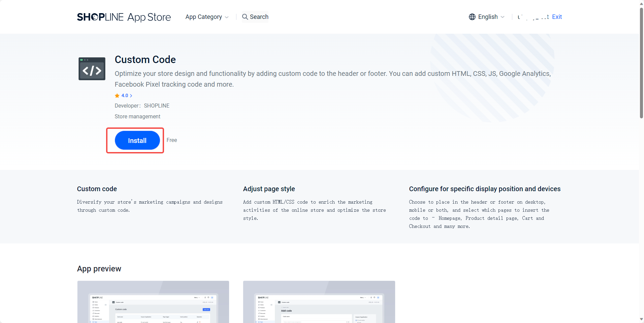Click the scrollbar down arrow
Screen dimensions: 644x323
641,319
